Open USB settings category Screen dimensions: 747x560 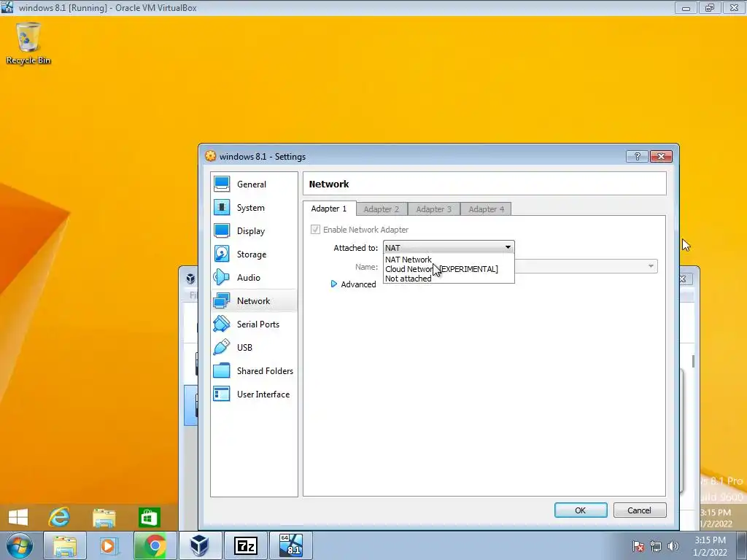click(254, 348)
